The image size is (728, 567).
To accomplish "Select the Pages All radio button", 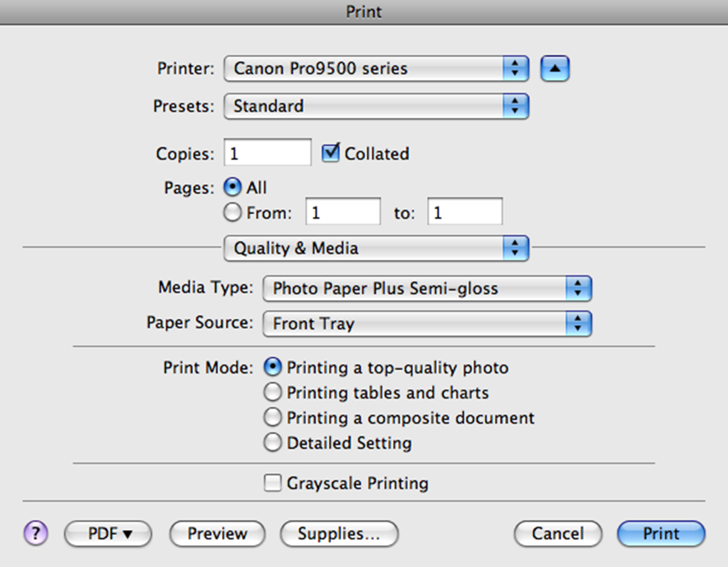I will point(233,187).
